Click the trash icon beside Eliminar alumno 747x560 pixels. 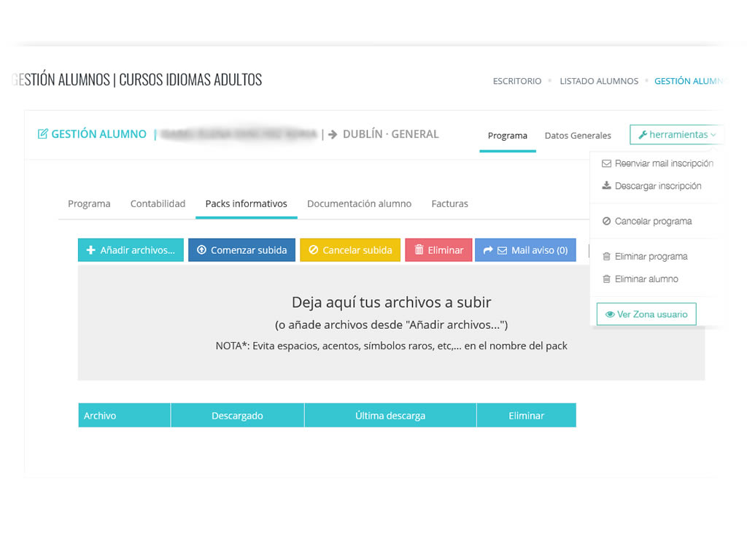pos(606,279)
